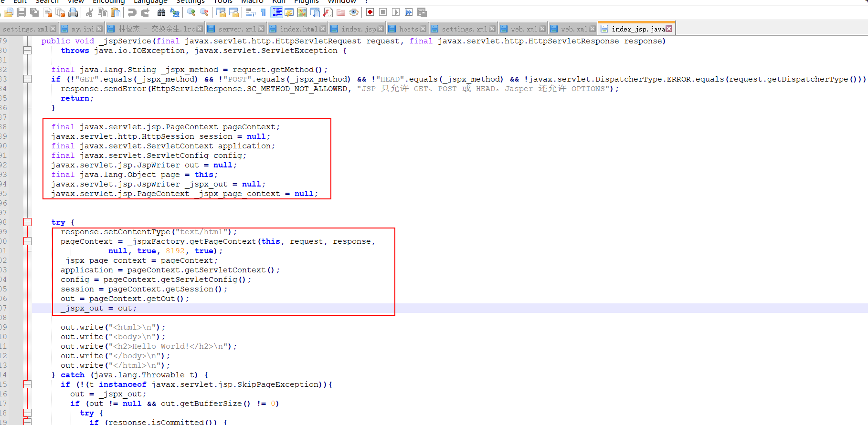Image resolution: width=868 pixels, height=425 pixels.
Task: Click the Undo arrow icon
Action: (x=132, y=12)
